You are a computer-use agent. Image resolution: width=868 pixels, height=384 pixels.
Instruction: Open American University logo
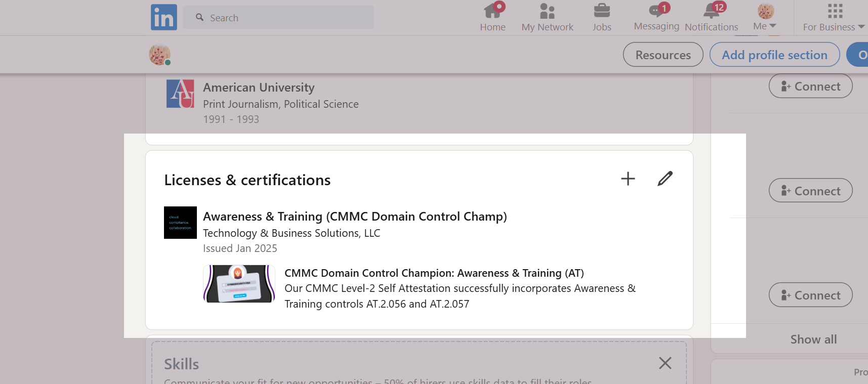pos(180,94)
